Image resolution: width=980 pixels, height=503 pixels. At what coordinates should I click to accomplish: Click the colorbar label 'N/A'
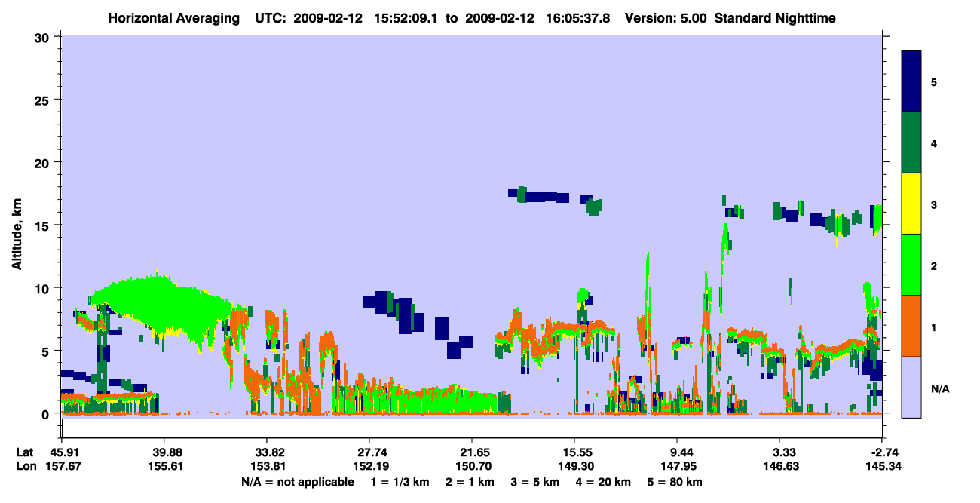tap(939, 388)
